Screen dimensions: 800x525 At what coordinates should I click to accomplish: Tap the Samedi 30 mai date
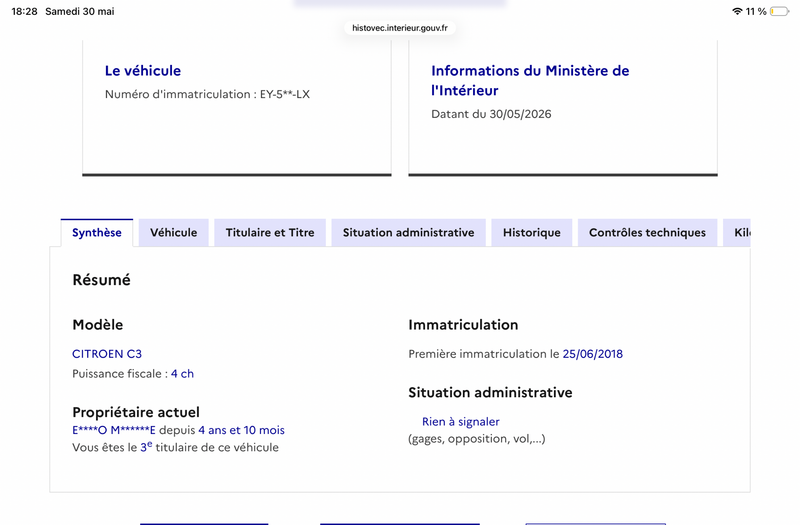pos(80,11)
